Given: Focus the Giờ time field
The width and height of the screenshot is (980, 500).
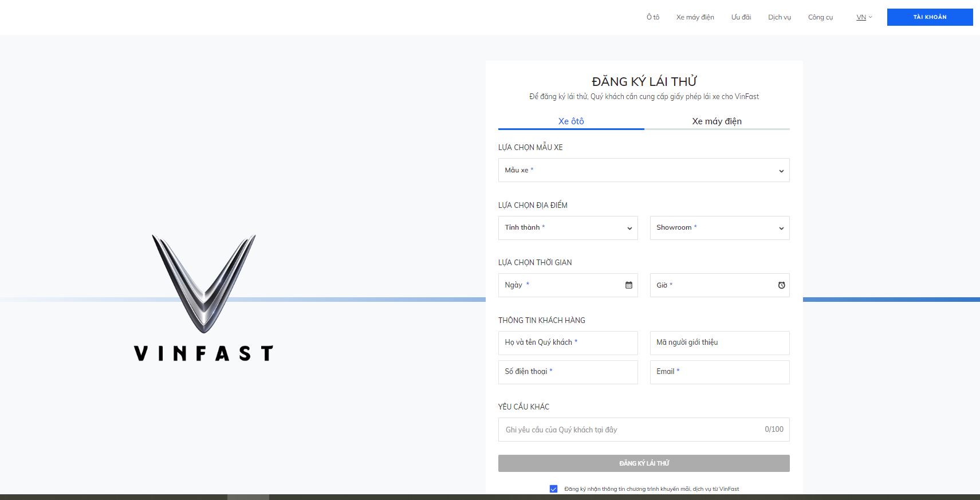Looking at the screenshot, I should click(x=719, y=285).
